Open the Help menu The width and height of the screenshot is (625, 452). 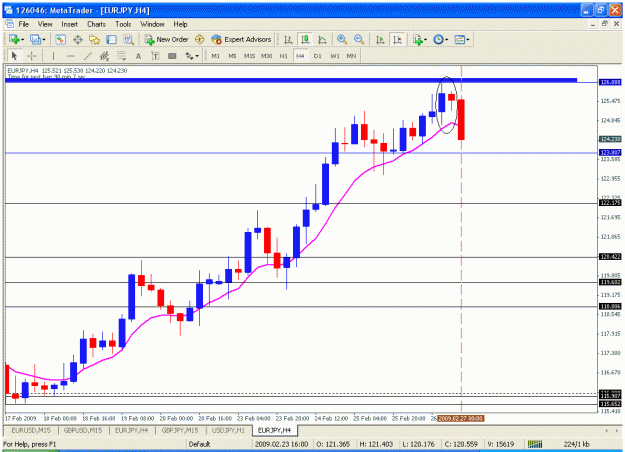(x=180, y=24)
